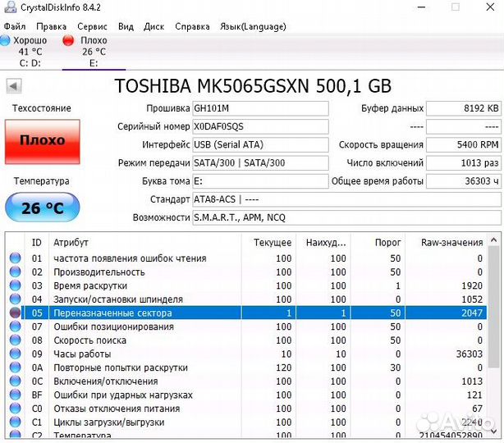Close the CrystalDiskInfo window

pyautogui.click(x=490, y=7)
